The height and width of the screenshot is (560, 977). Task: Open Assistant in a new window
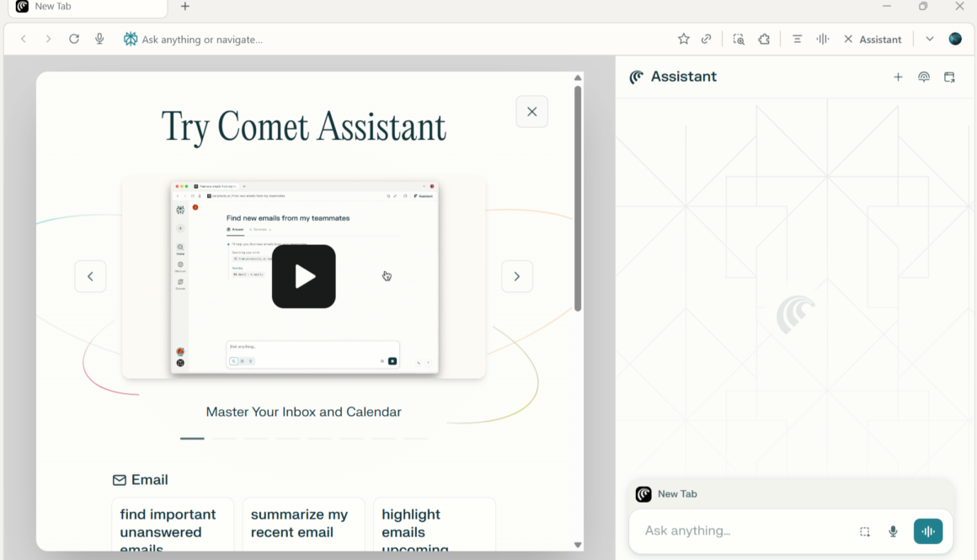pyautogui.click(x=949, y=77)
